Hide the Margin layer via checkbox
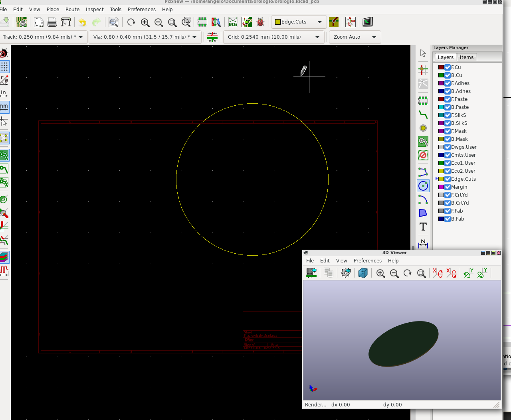The height and width of the screenshot is (420, 511). [448, 187]
